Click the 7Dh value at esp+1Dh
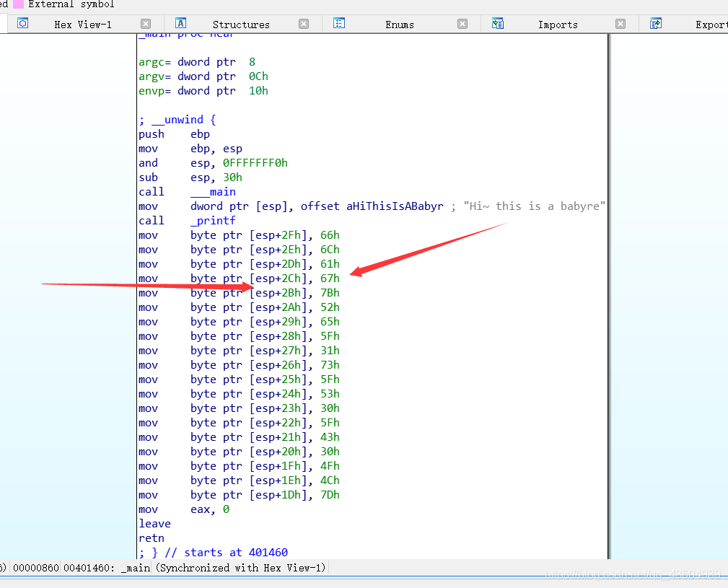Image resolution: width=728 pixels, height=588 pixels. coord(330,495)
